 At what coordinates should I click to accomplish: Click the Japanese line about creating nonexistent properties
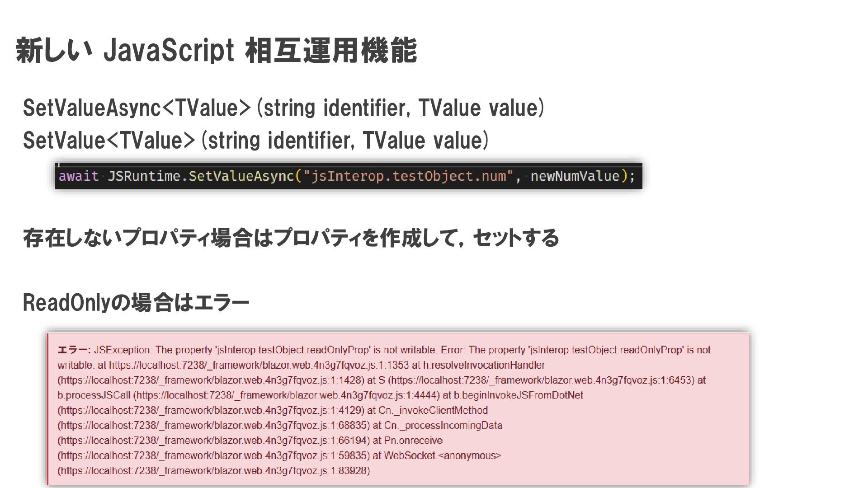tap(291, 238)
